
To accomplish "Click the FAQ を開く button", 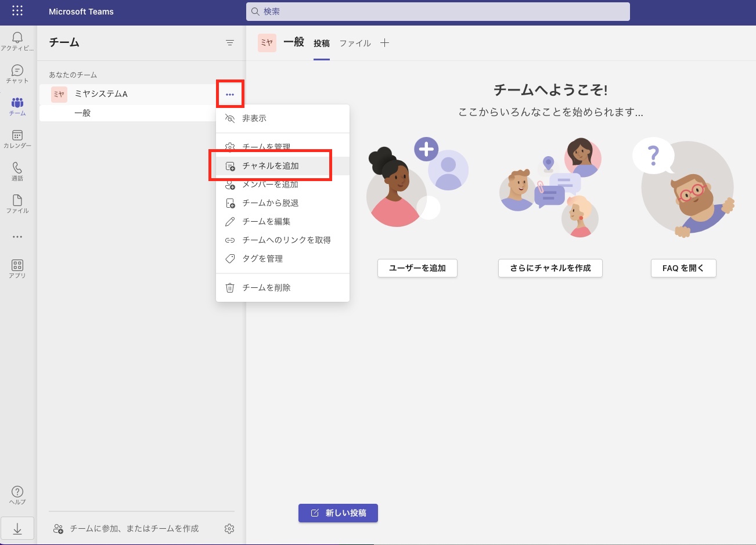I will point(683,268).
